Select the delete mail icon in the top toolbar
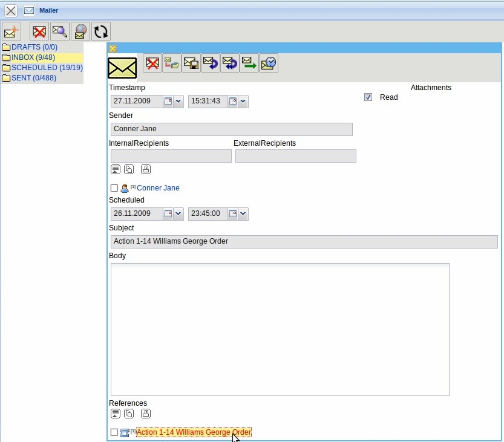This screenshot has height=442, width=504. (38, 31)
